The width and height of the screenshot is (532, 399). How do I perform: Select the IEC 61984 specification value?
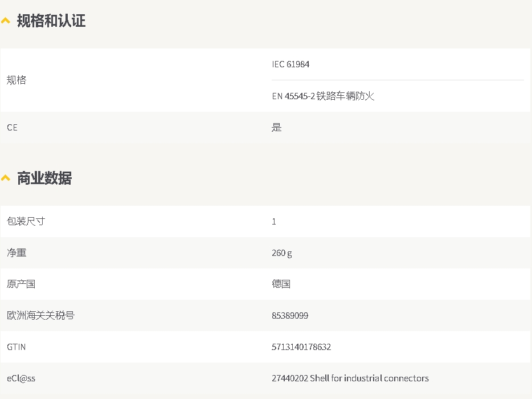point(290,64)
